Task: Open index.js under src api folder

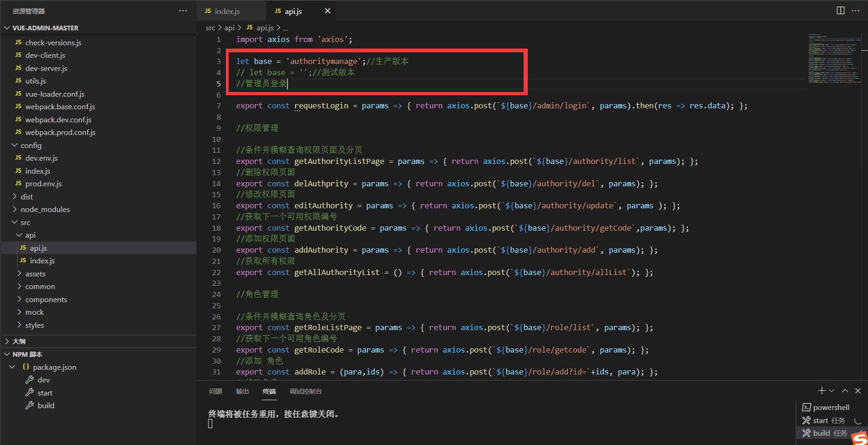Action: pyautogui.click(x=42, y=261)
